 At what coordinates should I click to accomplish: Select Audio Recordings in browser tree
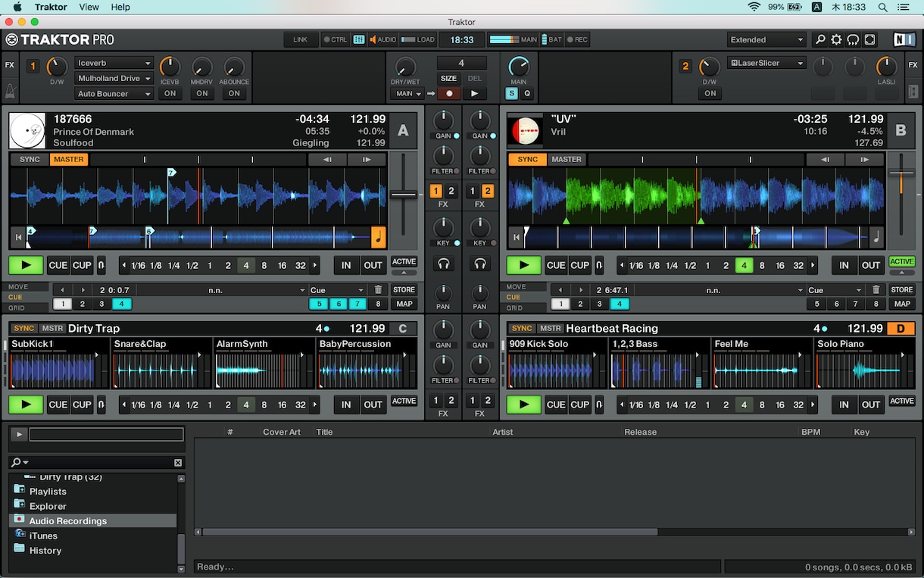point(93,521)
